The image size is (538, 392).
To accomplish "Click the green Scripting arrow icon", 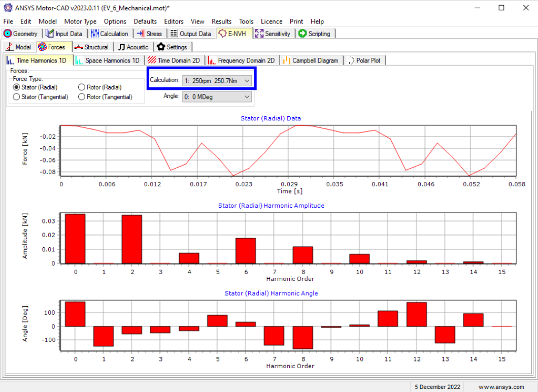I will 302,34.
